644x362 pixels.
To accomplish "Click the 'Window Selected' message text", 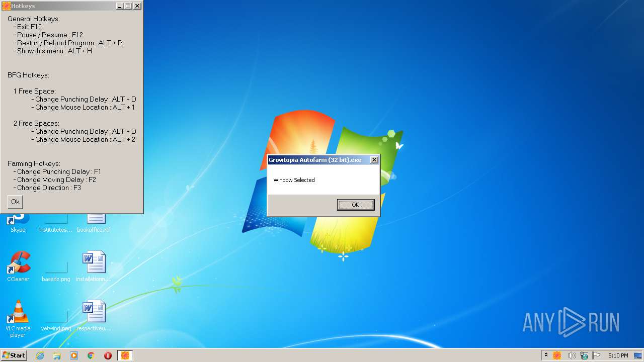I will [294, 180].
